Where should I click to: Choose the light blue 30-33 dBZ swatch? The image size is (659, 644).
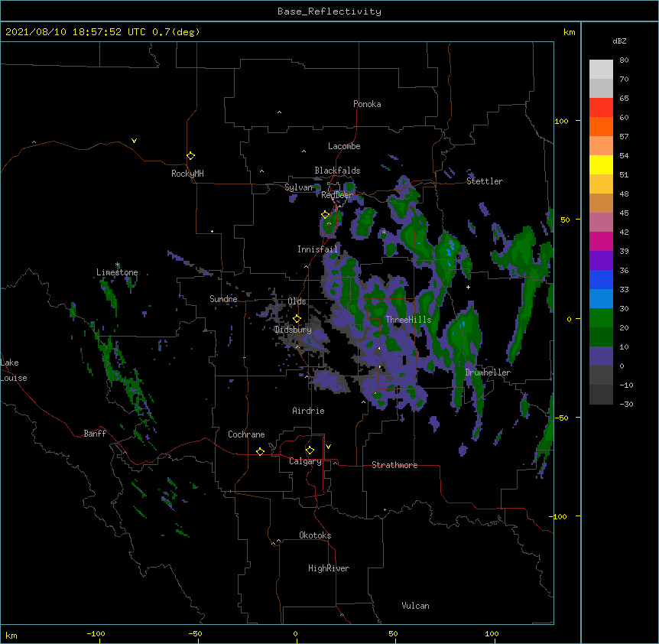tap(601, 298)
